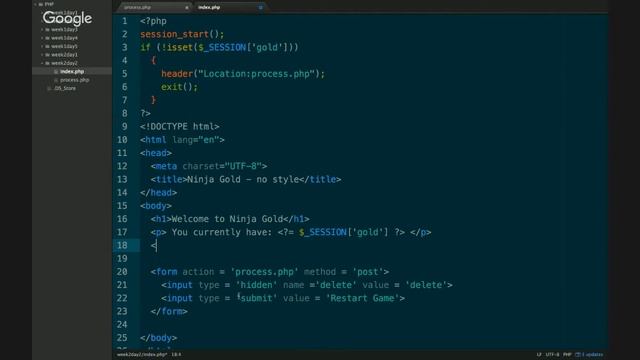
Task: Click the package updates icon in the status bar
Action: tap(578, 354)
